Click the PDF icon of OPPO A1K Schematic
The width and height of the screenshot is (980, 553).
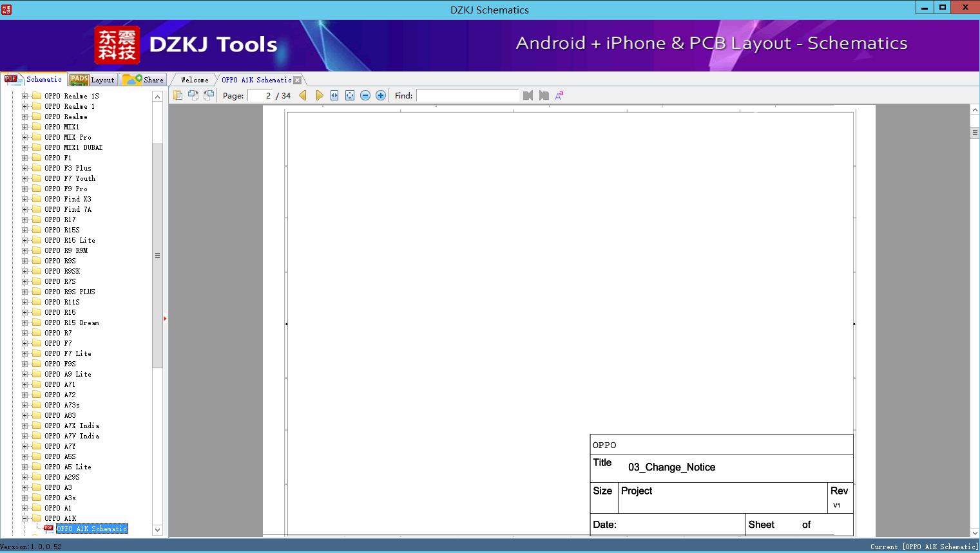48,529
